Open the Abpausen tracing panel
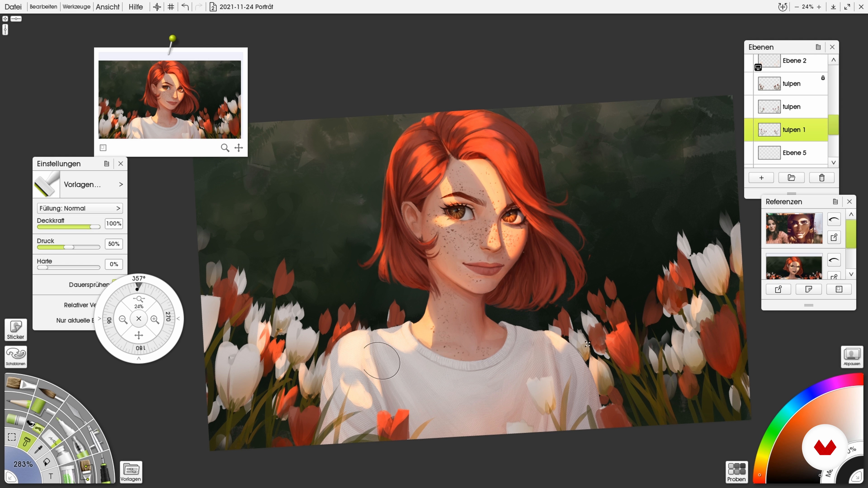Viewport: 868px width, 488px height. point(852,357)
